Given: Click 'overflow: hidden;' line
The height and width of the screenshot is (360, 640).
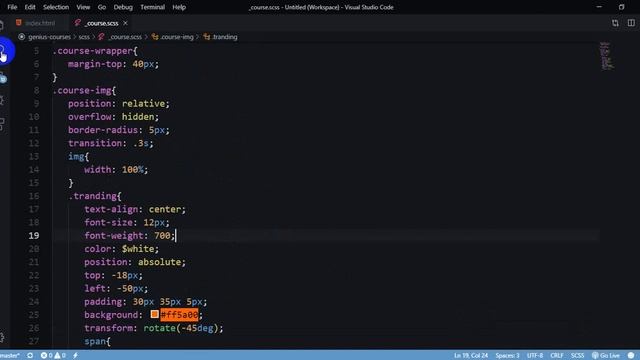Looking at the screenshot, I should (x=113, y=117).
